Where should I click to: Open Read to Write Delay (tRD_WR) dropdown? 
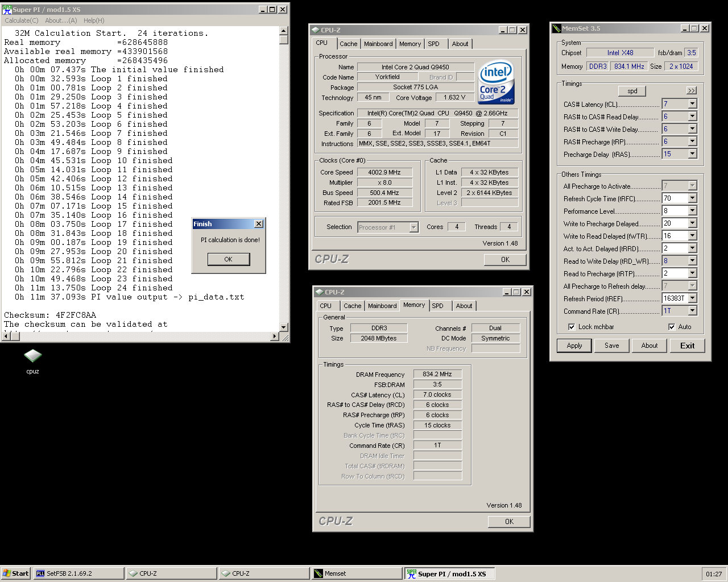click(692, 261)
